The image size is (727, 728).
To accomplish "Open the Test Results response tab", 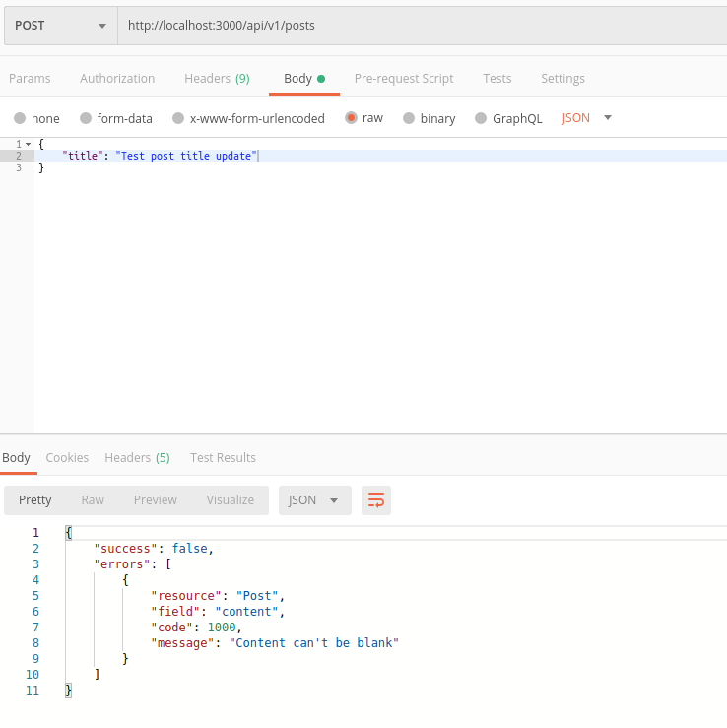I will 223,458.
